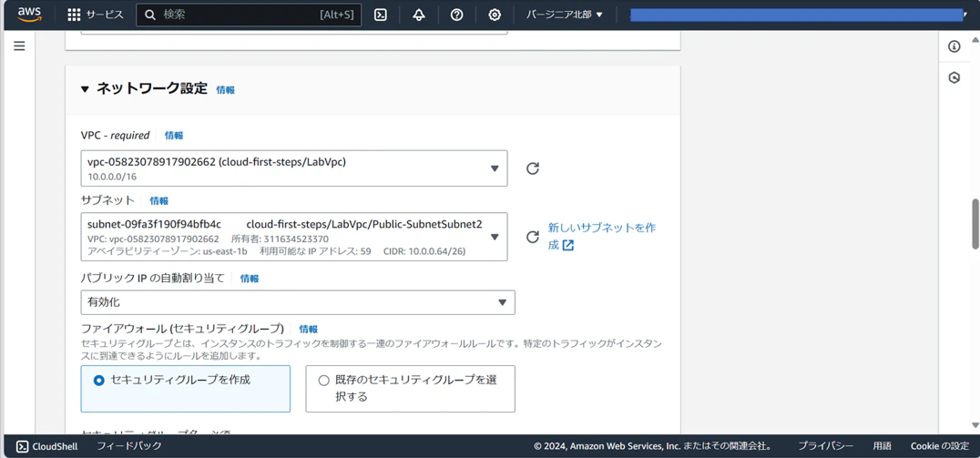
Task: Click 新しいサブネットを作成 link
Action: coord(601,236)
